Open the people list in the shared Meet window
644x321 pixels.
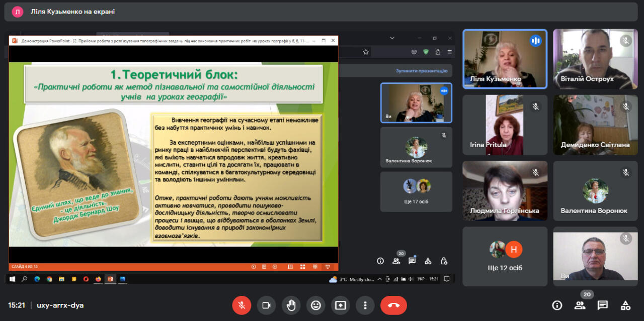pyautogui.click(x=396, y=261)
